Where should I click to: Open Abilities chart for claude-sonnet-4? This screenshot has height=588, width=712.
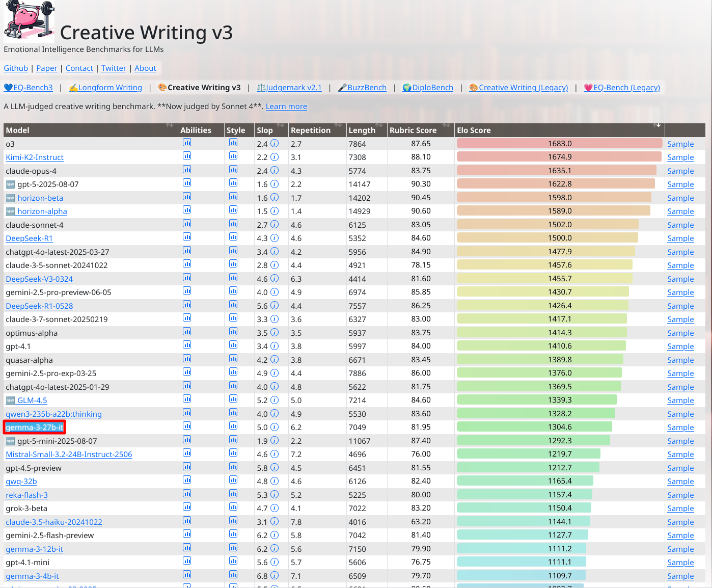187,224
